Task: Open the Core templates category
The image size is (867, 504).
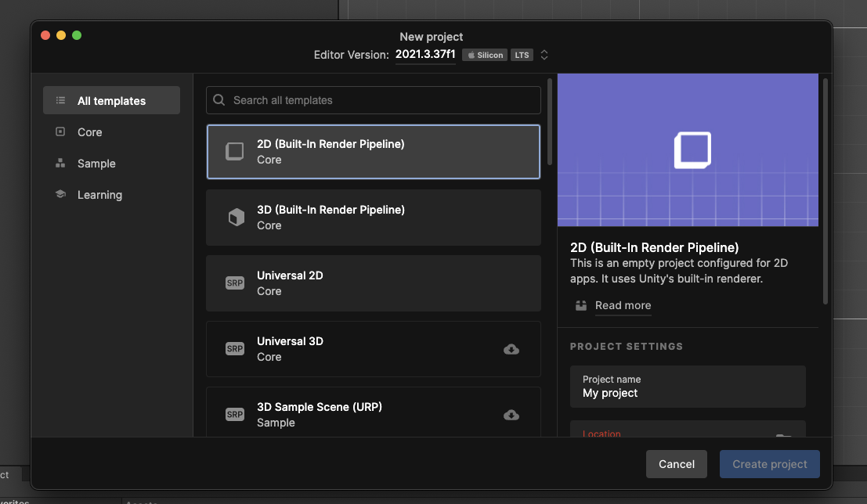Action: pyautogui.click(x=112, y=132)
